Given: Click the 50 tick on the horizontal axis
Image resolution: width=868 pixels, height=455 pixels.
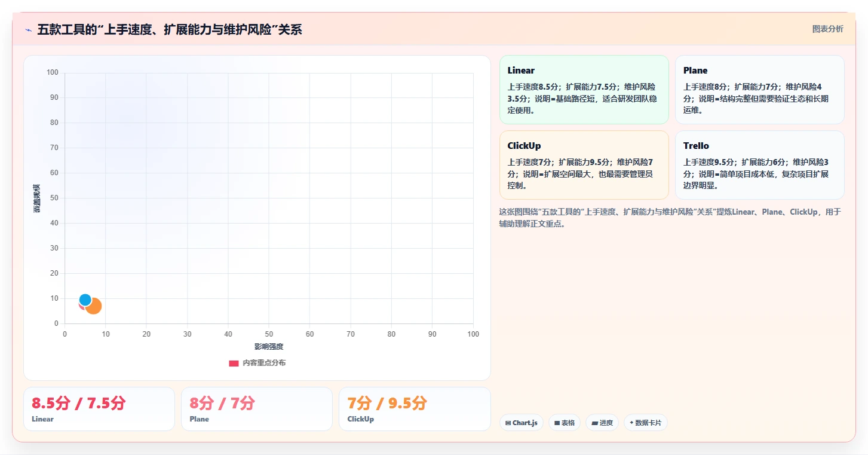Looking at the screenshot, I should pyautogui.click(x=269, y=334).
